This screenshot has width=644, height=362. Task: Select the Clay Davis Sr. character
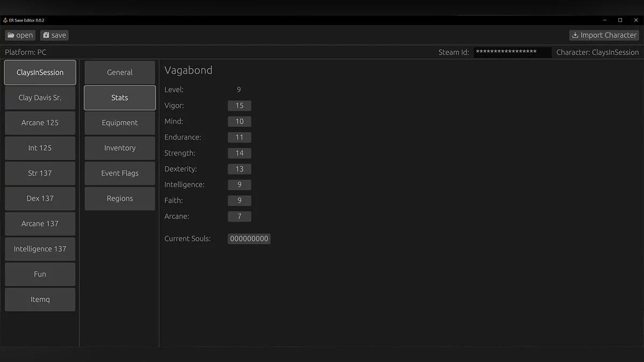40,98
